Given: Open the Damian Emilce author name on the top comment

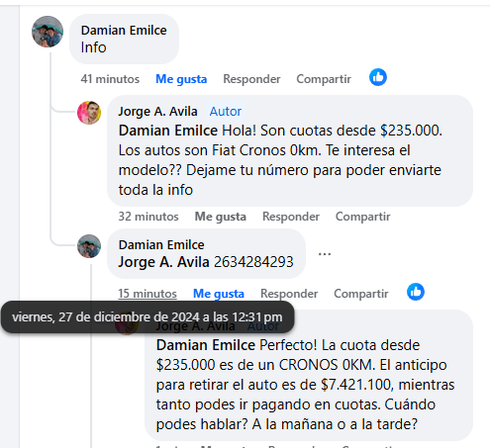Looking at the screenshot, I should (x=124, y=31).
